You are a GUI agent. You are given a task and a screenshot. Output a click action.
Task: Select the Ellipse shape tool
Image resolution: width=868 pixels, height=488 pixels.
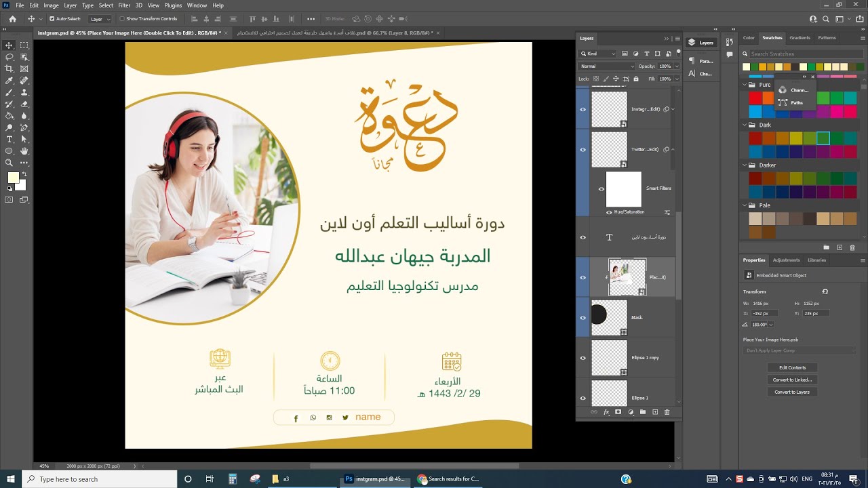click(9, 151)
